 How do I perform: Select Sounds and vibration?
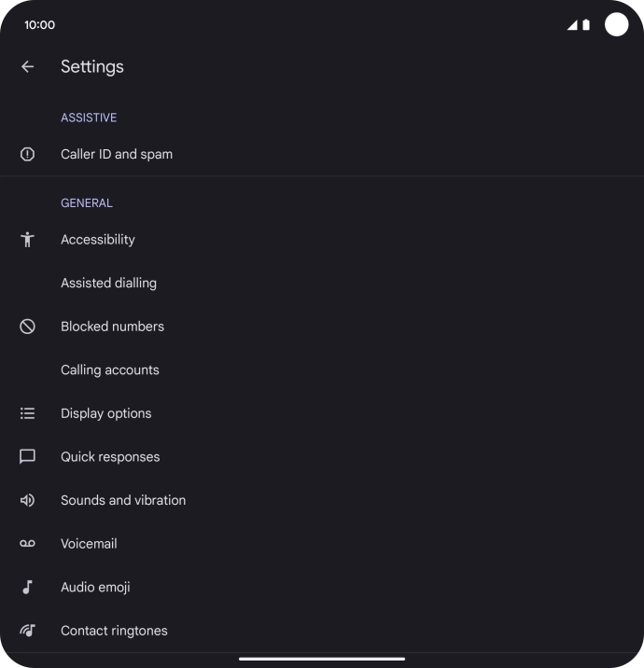point(123,500)
